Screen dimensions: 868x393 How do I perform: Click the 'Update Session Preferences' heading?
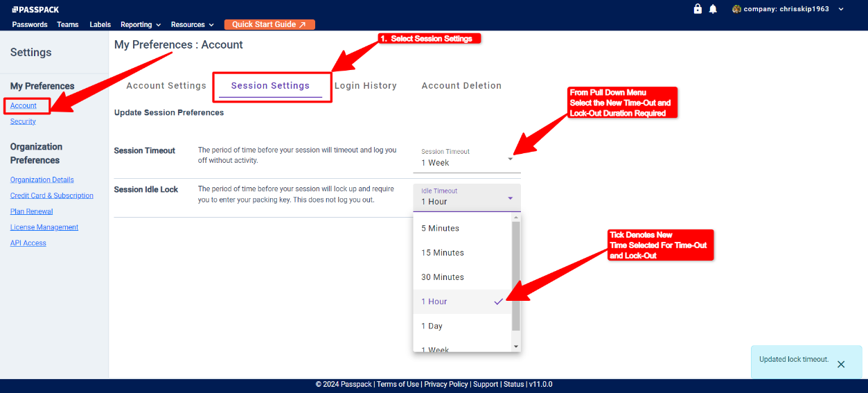pos(169,112)
